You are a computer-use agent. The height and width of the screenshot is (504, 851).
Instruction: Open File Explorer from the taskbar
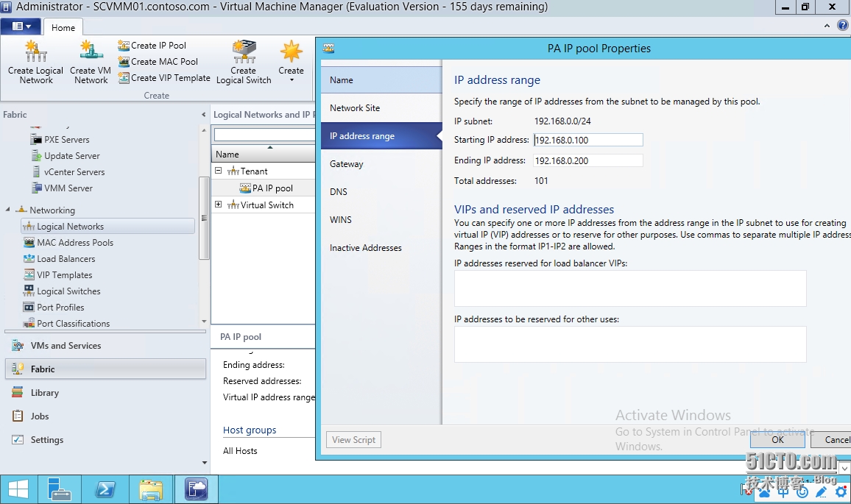151,489
